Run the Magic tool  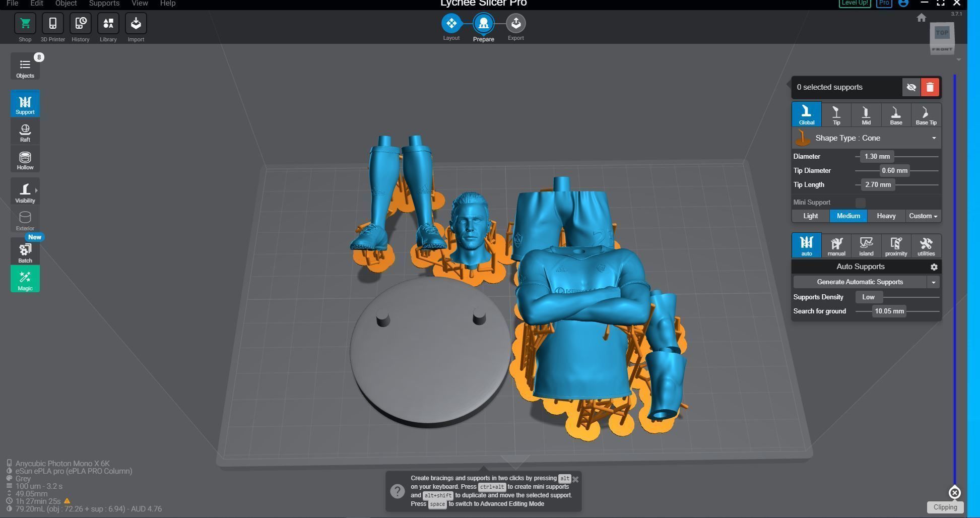point(25,279)
